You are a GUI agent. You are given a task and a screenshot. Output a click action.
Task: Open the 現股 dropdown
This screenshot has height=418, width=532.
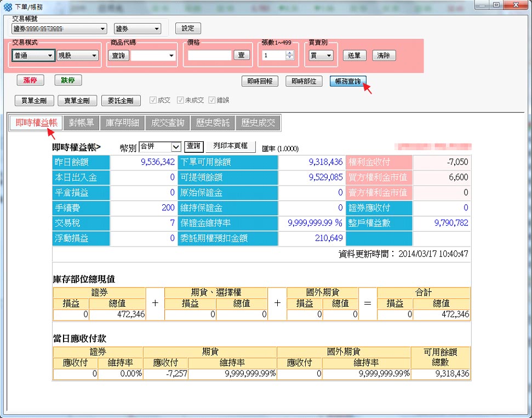[78, 56]
